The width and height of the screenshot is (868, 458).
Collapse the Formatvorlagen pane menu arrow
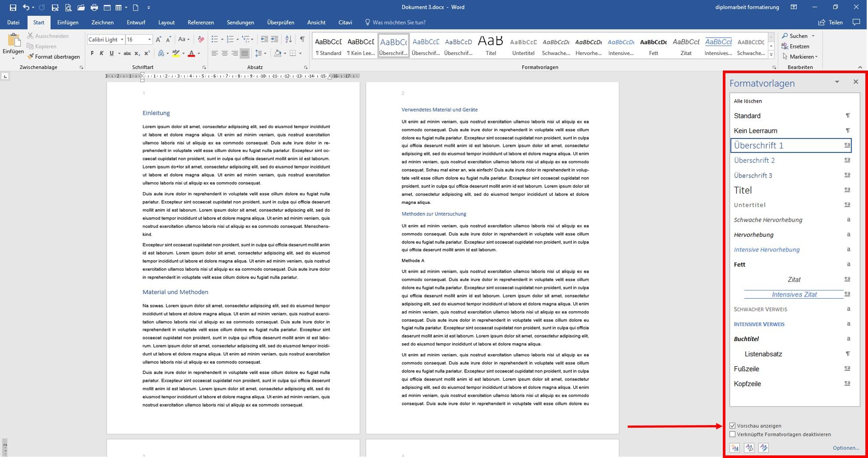click(837, 82)
